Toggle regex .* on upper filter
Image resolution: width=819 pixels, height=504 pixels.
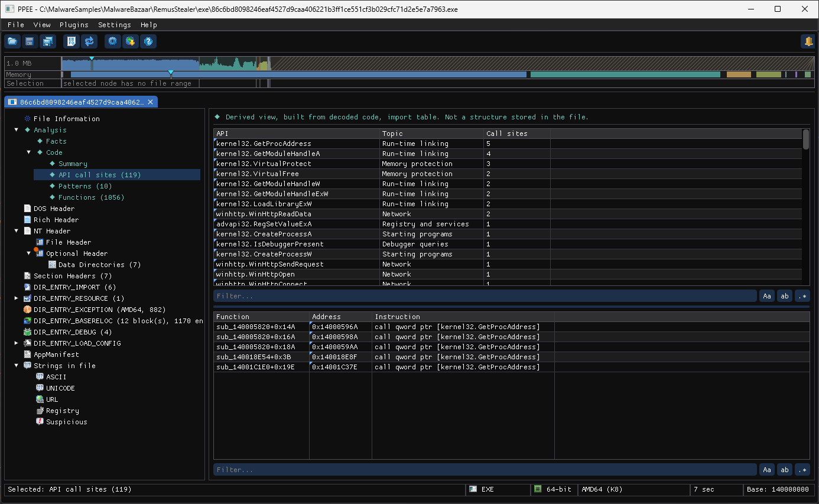802,296
